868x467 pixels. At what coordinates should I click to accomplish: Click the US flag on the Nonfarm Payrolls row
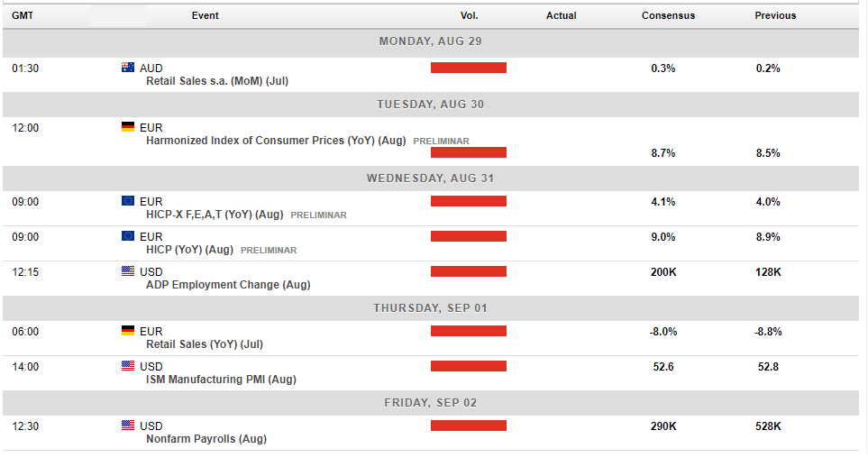tap(128, 426)
